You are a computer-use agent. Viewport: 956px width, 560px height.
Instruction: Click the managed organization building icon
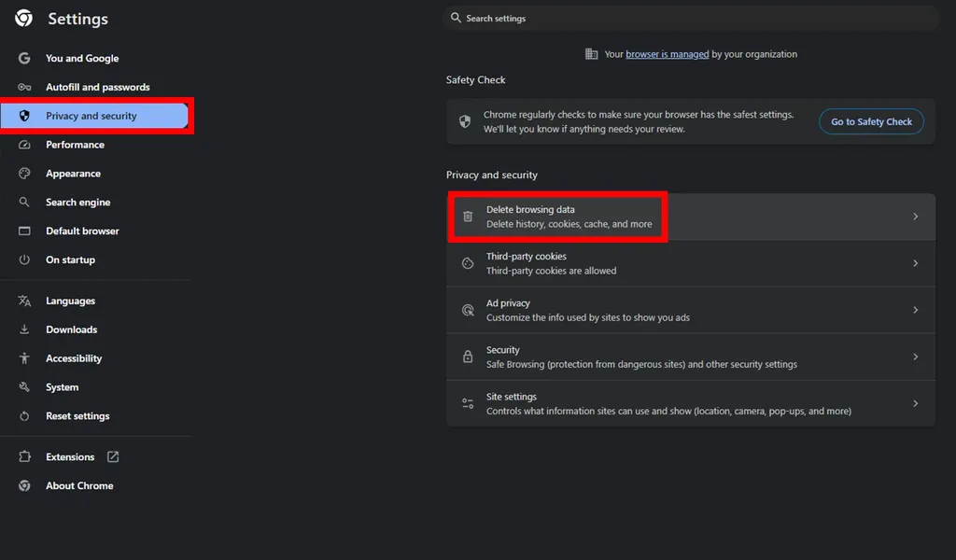(591, 54)
